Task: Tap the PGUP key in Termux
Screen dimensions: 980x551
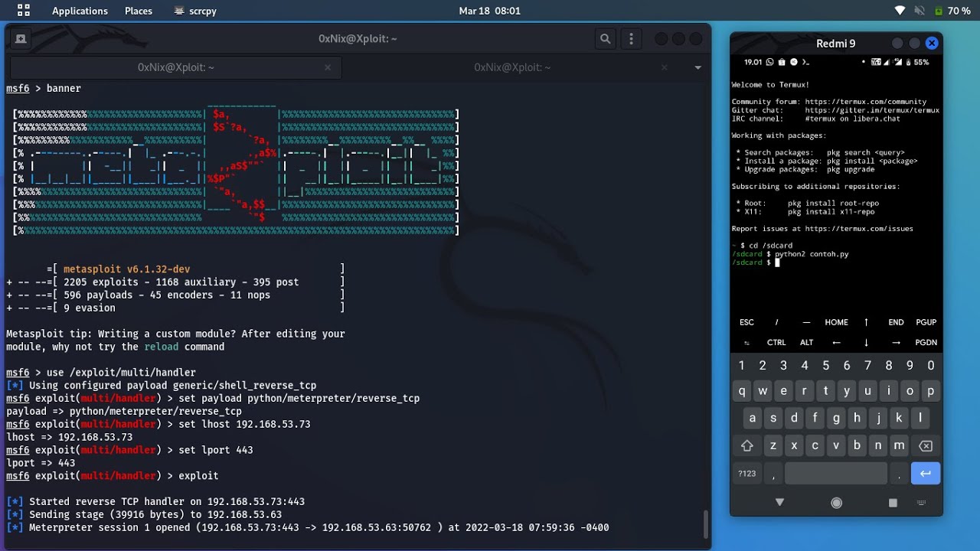Action: point(926,322)
